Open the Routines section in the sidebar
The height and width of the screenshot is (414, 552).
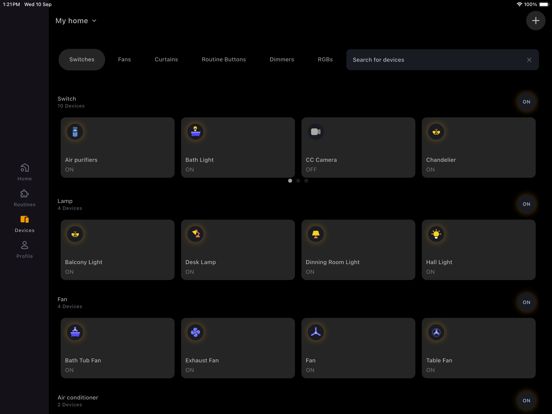(x=24, y=197)
